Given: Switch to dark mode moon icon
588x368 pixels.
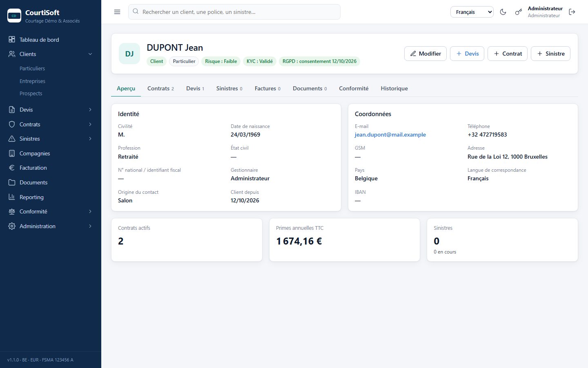Looking at the screenshot, I should [503, 12].
